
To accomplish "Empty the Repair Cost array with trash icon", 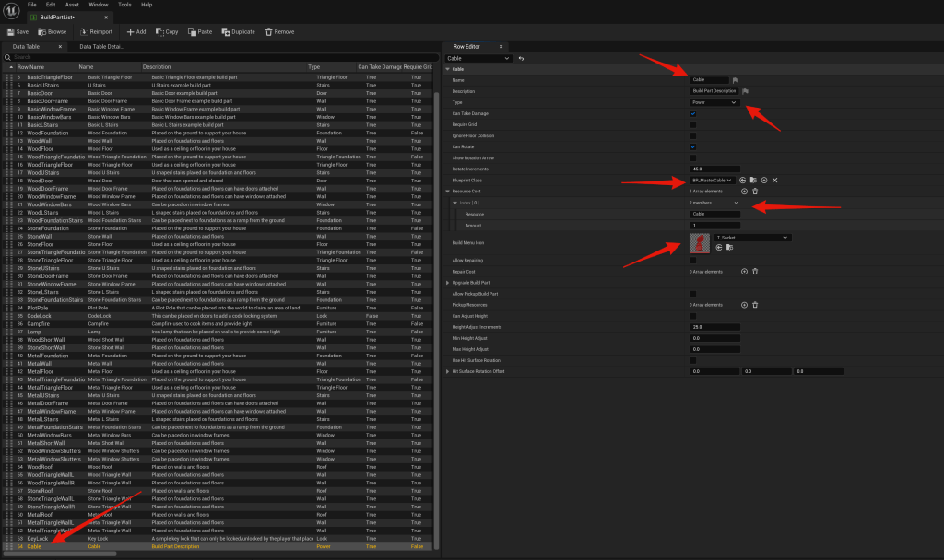I will pos(755,271).
